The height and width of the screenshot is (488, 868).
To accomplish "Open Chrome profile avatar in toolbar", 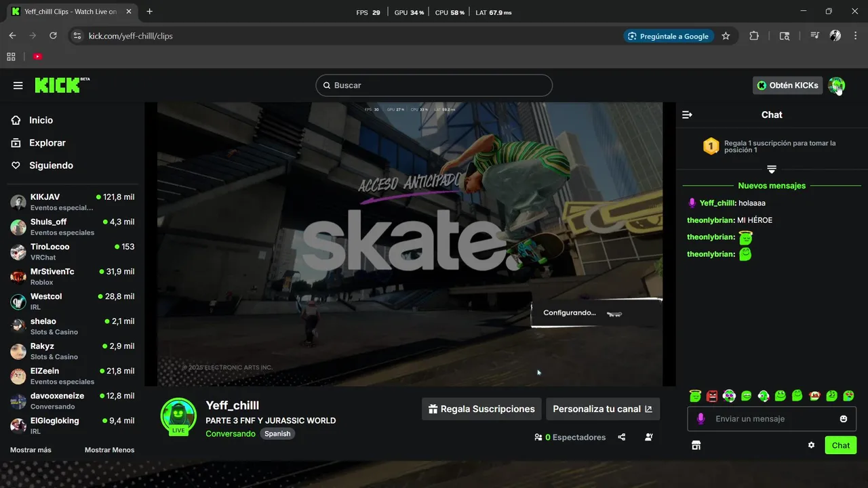I will 835,36.
